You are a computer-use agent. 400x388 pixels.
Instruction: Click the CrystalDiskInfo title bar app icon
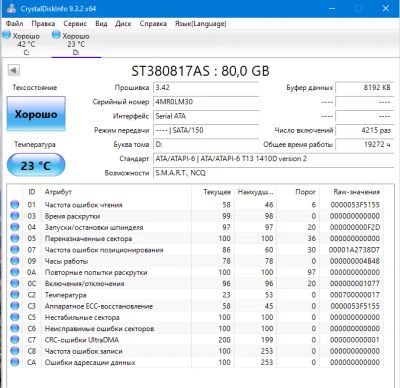(x=11, y=8)
